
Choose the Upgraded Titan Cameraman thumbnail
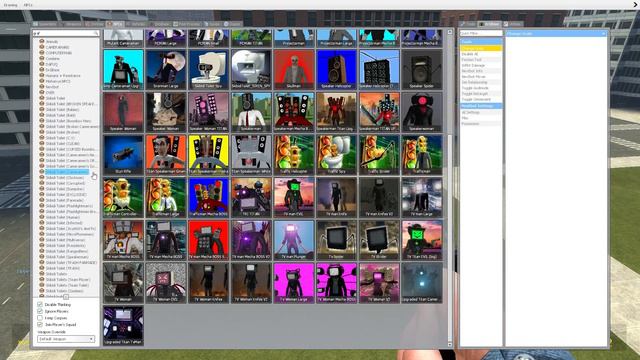422,282
